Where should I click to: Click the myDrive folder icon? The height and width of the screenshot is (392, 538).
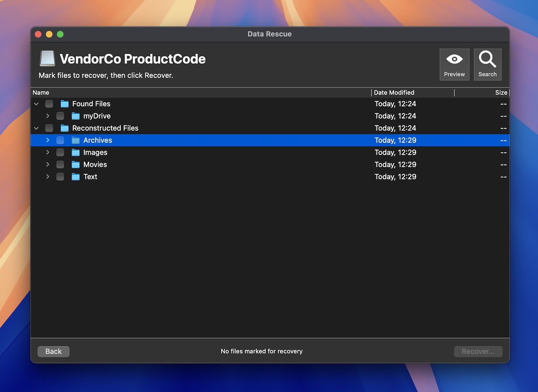[x=75, y=116]
